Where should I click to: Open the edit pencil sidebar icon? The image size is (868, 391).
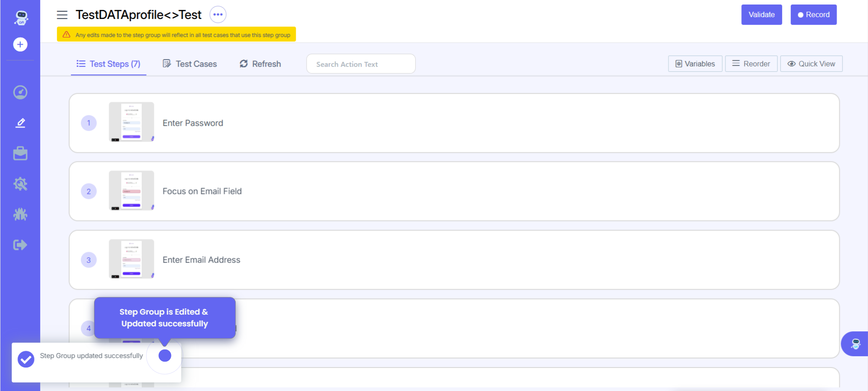(x=20, y=123)
